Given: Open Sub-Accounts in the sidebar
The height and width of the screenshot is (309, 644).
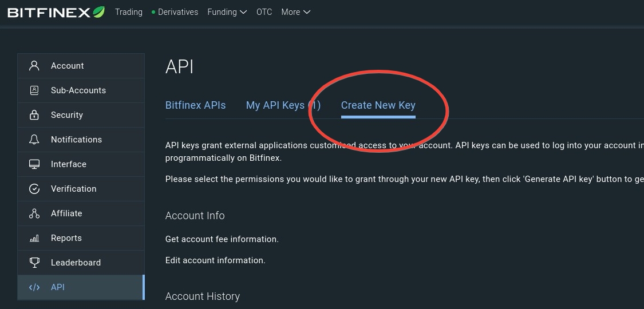Looking at the screenshot, I should [x=81, y=90].
